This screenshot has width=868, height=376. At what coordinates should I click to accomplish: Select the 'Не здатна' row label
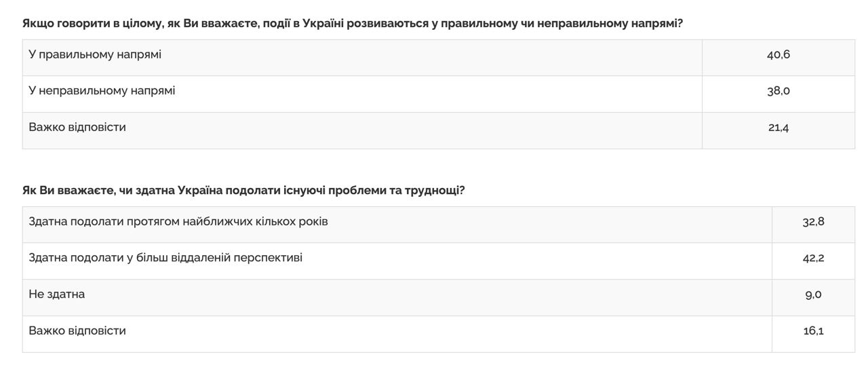click(57, 295)
